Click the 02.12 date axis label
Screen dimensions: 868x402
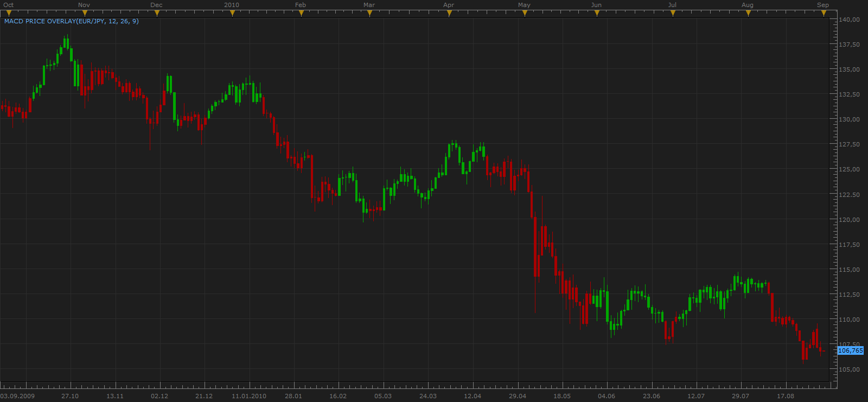tap(159, 396)
